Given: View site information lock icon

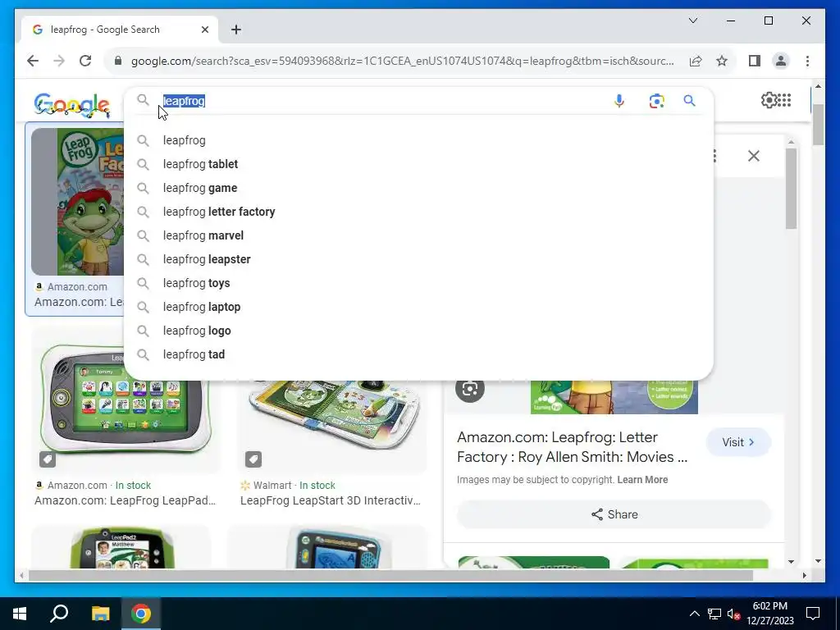Looking at the screenshot, I should [x=118, y=61].
